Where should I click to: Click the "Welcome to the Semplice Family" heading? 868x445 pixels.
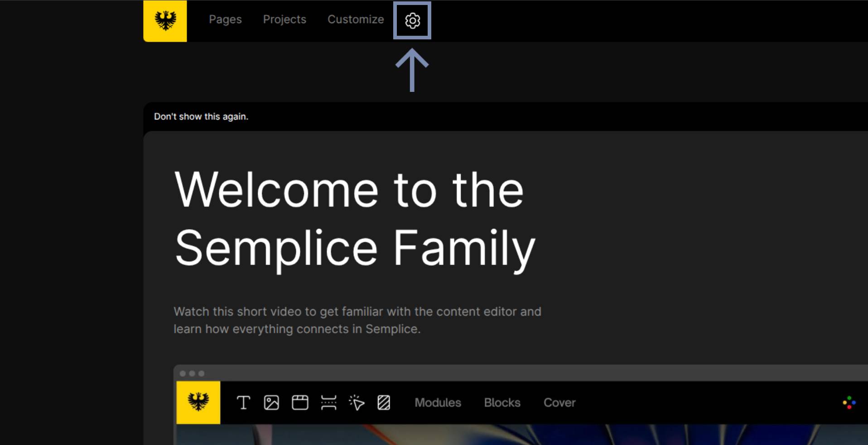[x=355, y=219]
